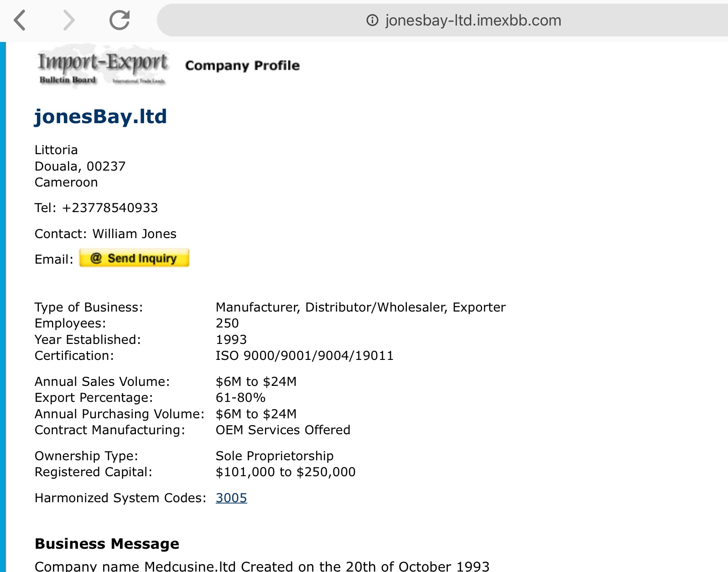The width and height of the screenshot is (728, 572).
Task: Open the 3005 Harmonized System Code link
Action: 231,498
